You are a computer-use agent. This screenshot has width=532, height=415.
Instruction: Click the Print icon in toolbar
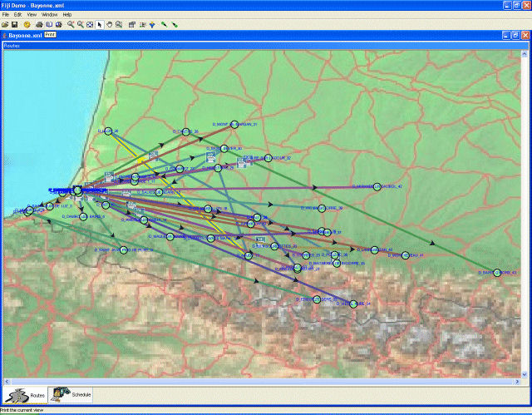tap(38, 25)
